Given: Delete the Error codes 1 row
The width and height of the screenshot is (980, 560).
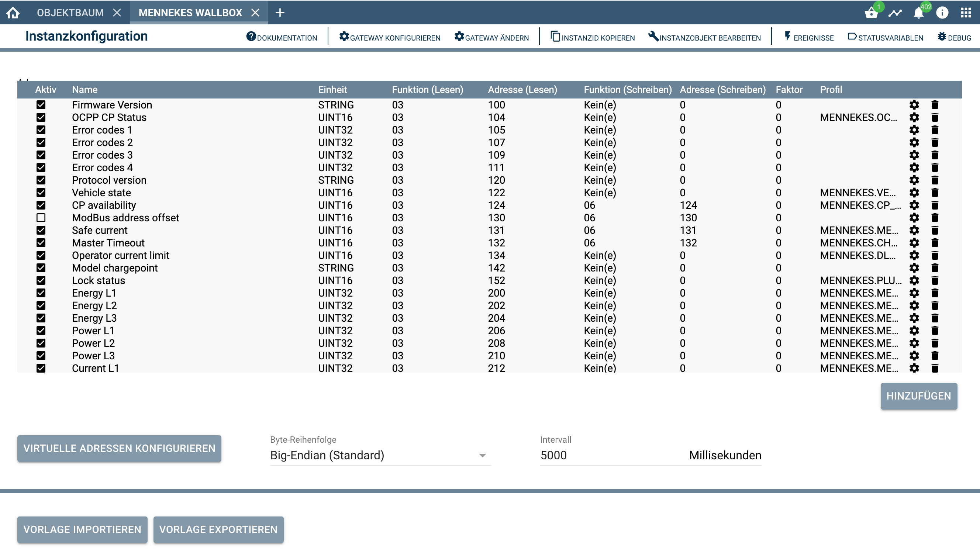Looking at the screenshot, I should click(935, 130).
